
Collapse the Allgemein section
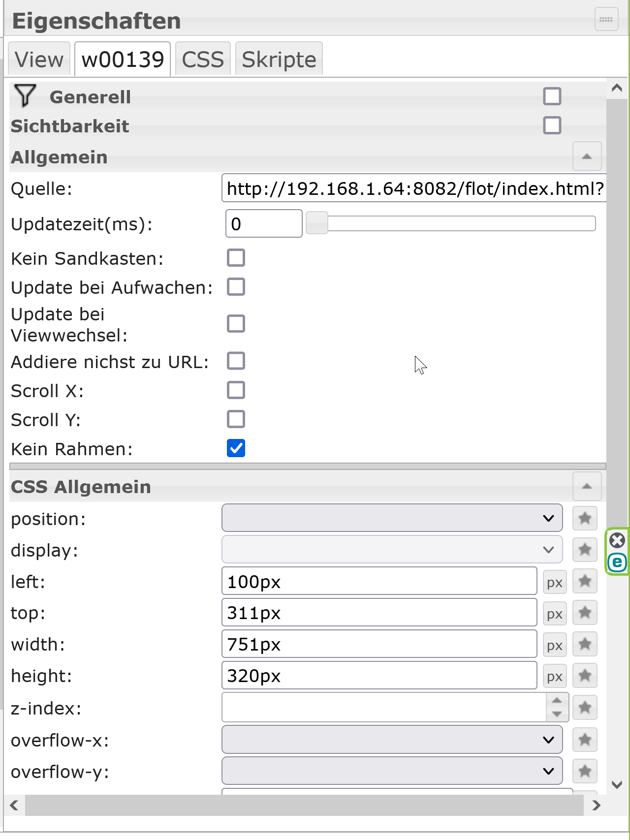587,156
